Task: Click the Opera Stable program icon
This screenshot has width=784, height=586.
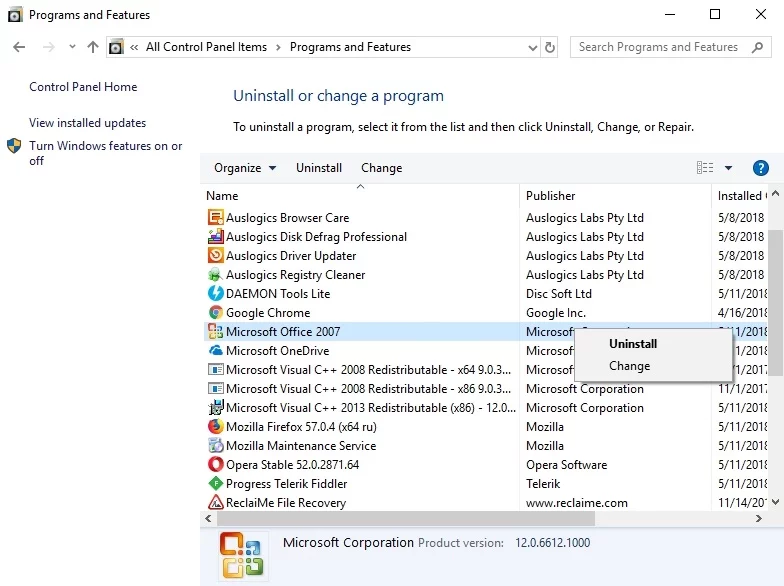Action: pyautogui.click(x=215, y=465)
